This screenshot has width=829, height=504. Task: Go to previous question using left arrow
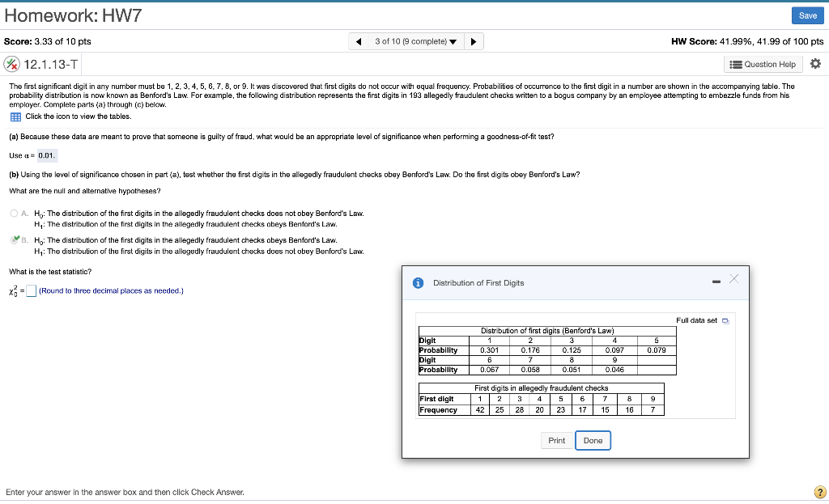click(359, 41)
